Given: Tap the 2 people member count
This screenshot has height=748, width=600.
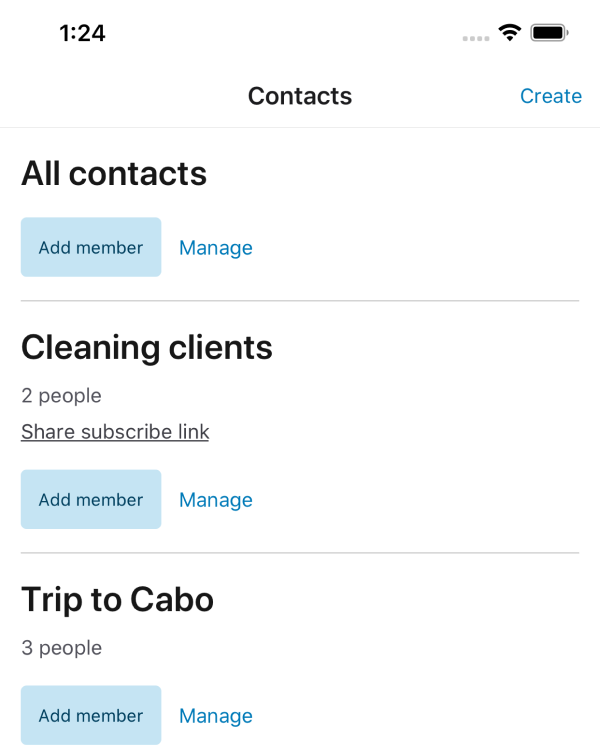Looking at the screenshot, I should pyautogui.click(x=61, y=396).
